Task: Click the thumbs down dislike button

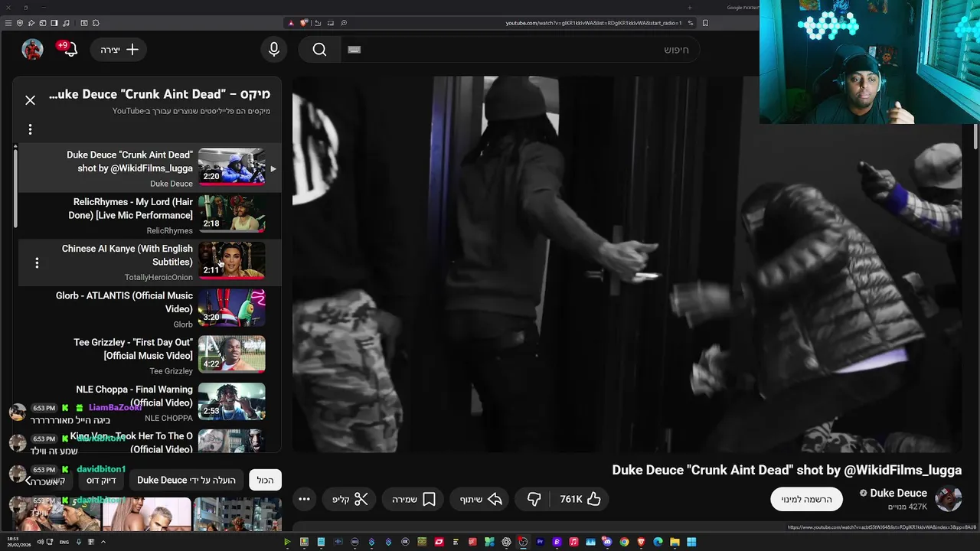Action: pyautogui.click(x=534, y=499)
